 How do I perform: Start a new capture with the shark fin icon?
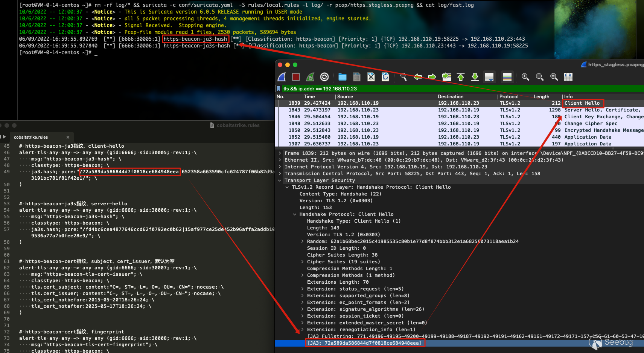282,77
